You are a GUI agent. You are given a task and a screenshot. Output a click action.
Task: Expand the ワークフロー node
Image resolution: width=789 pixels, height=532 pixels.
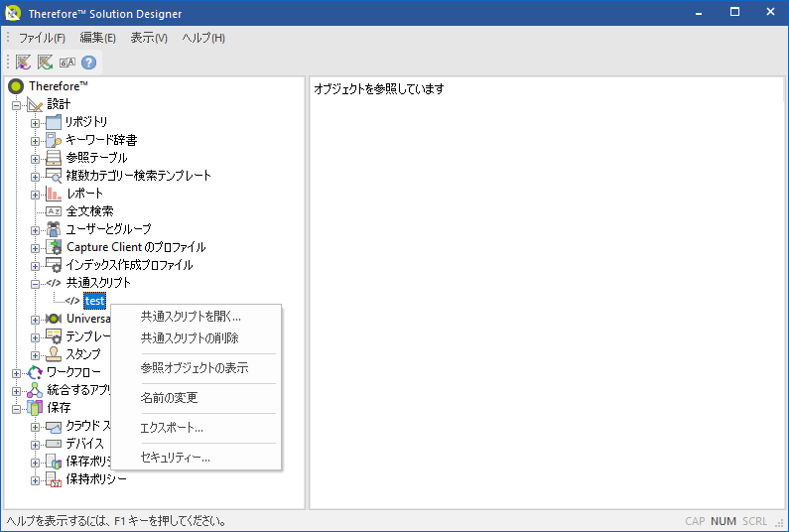tap(17, 373)
